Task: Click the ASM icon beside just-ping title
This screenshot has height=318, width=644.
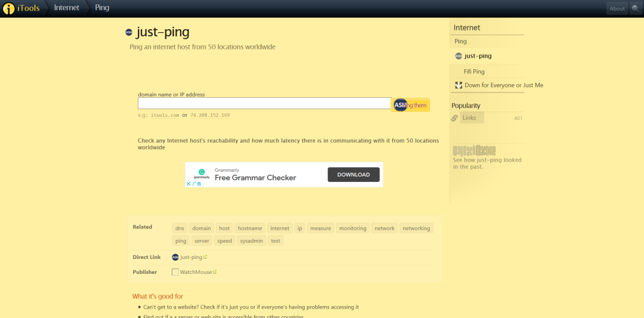Action: pos(129,32)
